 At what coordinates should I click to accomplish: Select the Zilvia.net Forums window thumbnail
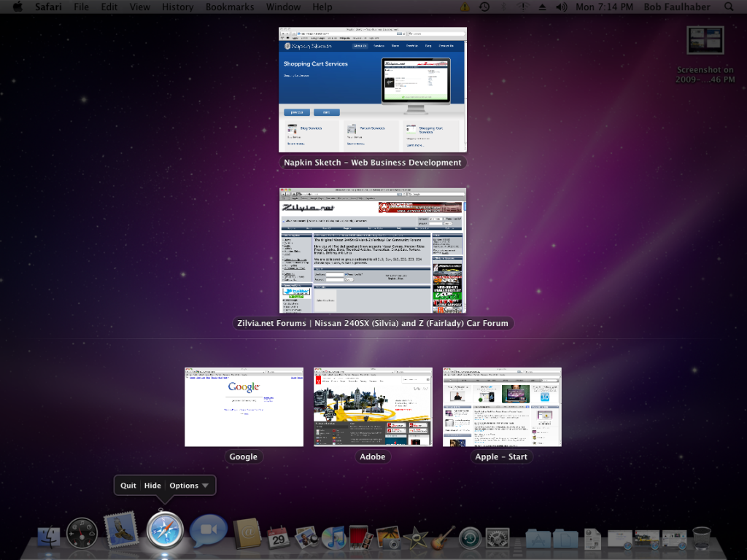coord(373,251)
